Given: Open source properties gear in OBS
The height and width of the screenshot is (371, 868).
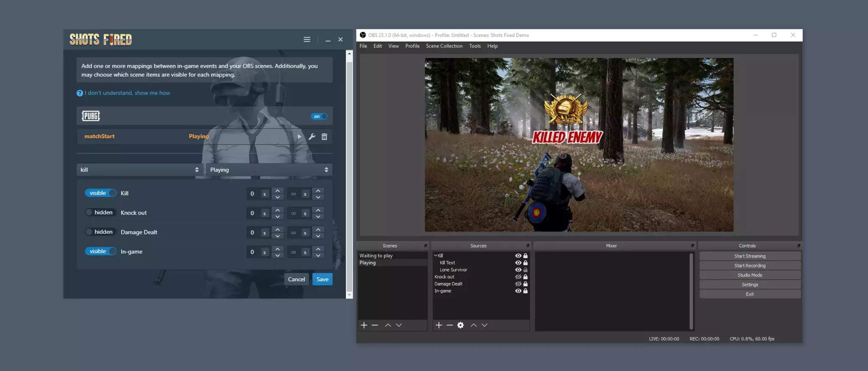Looking at the screenshot, I should click(x=461, y=325).
